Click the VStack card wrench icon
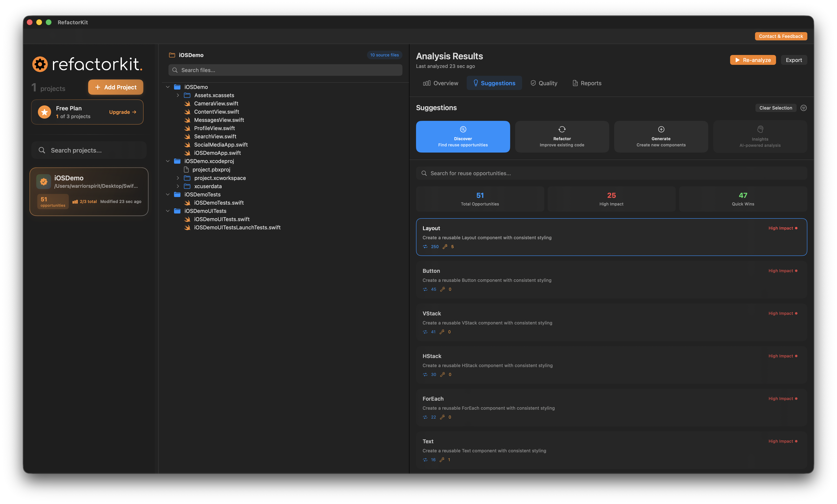Image resolution: width=837 pixels, height=504 pixels. click(442, 332)
